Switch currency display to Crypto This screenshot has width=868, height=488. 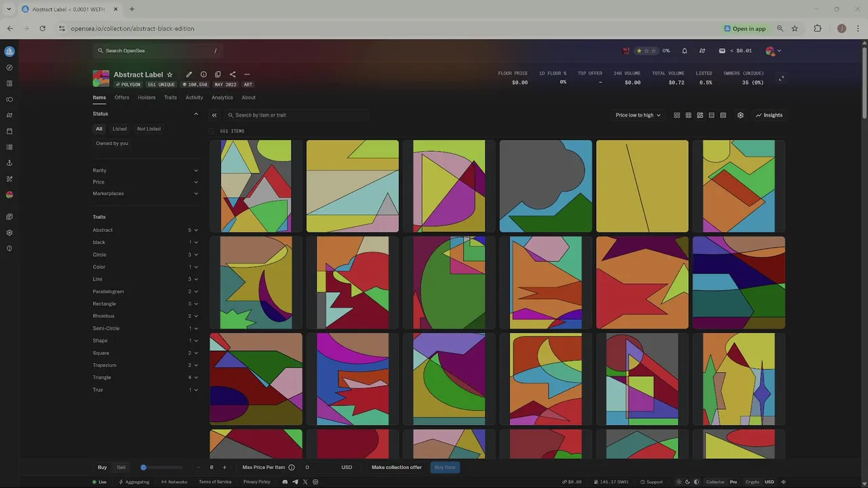[753, 482]
